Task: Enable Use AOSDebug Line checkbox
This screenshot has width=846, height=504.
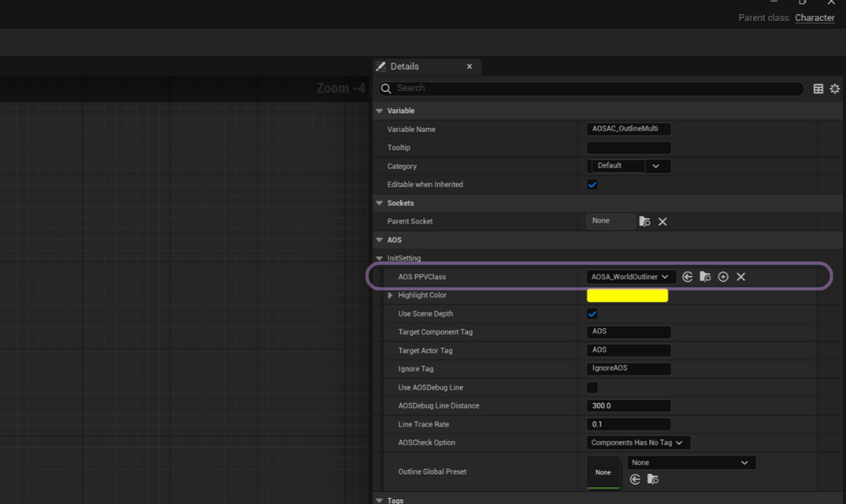Action: click(x=592, y=388)
